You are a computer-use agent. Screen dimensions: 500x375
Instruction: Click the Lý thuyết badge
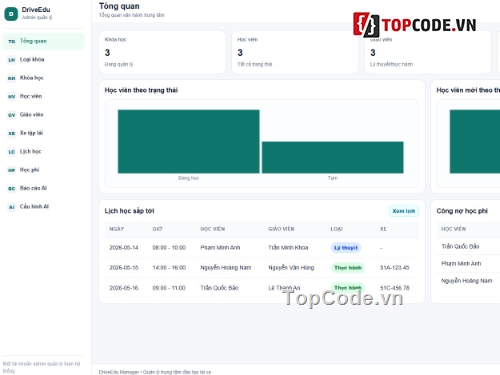346,248
